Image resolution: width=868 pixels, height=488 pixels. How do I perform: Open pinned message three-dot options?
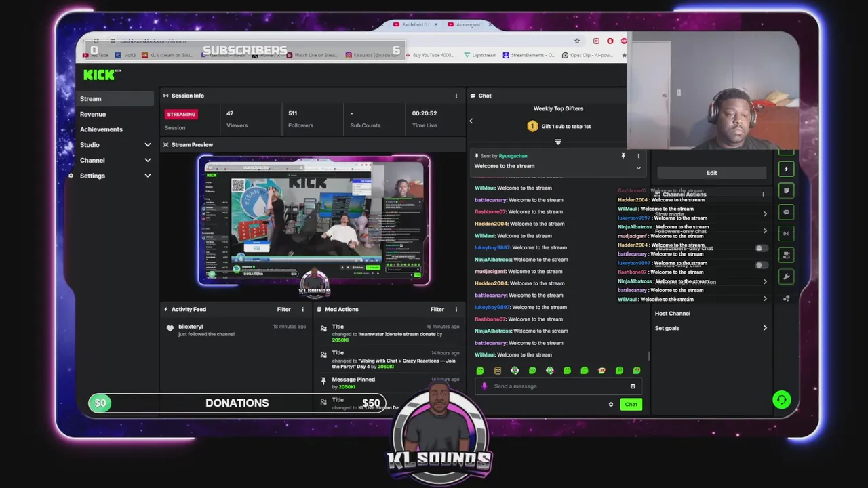tap(638, 156)
